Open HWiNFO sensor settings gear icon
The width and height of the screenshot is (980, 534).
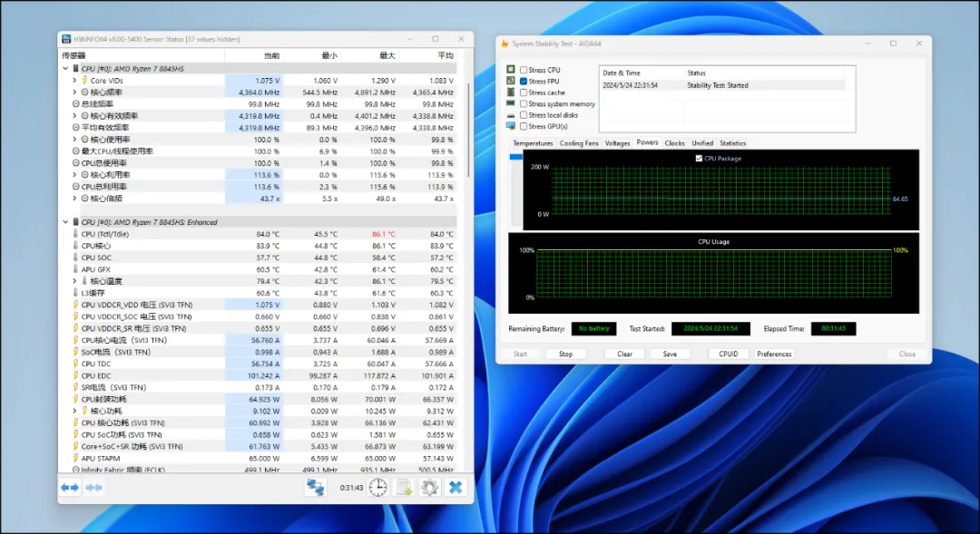tap(429, 487)
